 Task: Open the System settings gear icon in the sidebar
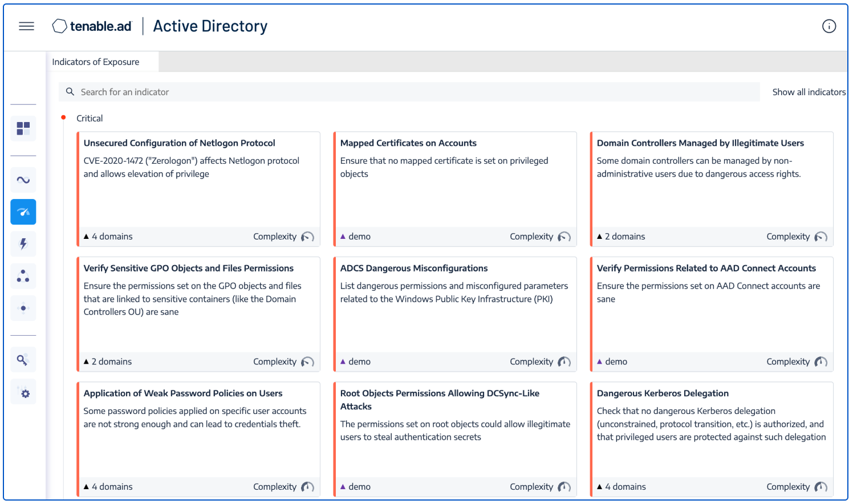coord(23,393)
